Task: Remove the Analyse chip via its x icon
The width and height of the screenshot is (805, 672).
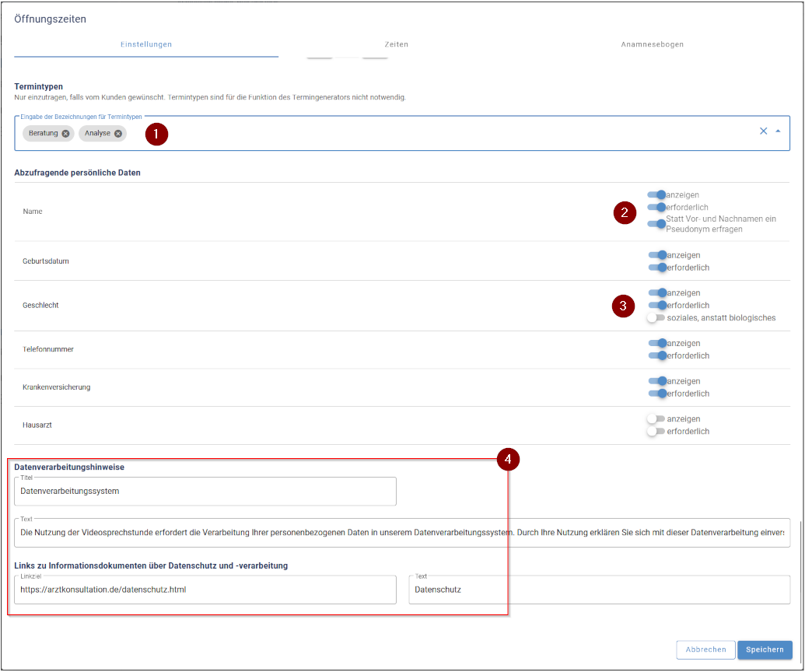Action: (x=118, y=134)
